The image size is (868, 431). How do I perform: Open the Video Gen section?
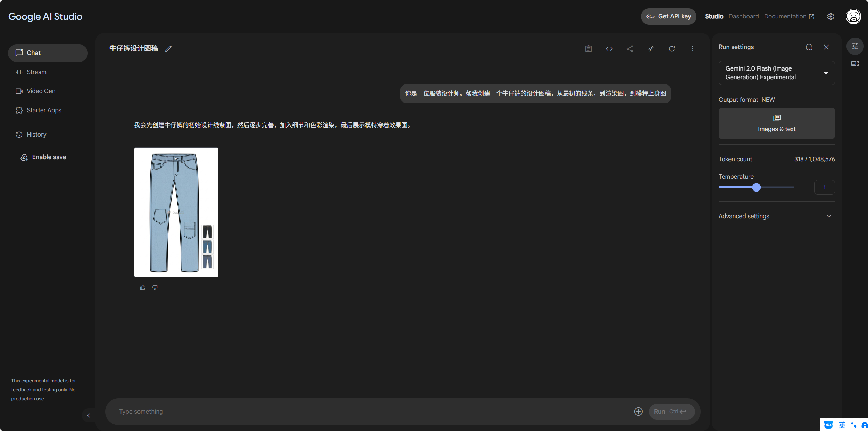[x=48, y=91]
